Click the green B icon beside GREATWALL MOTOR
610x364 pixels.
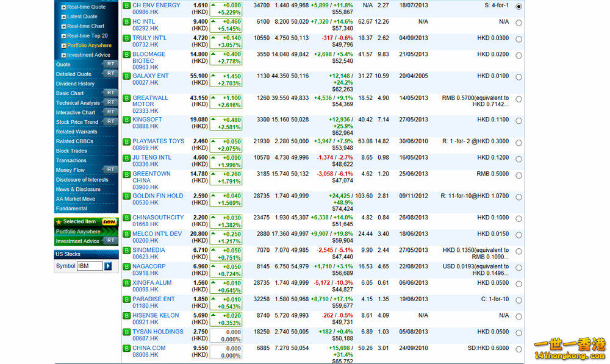click(x=126, y=98)
